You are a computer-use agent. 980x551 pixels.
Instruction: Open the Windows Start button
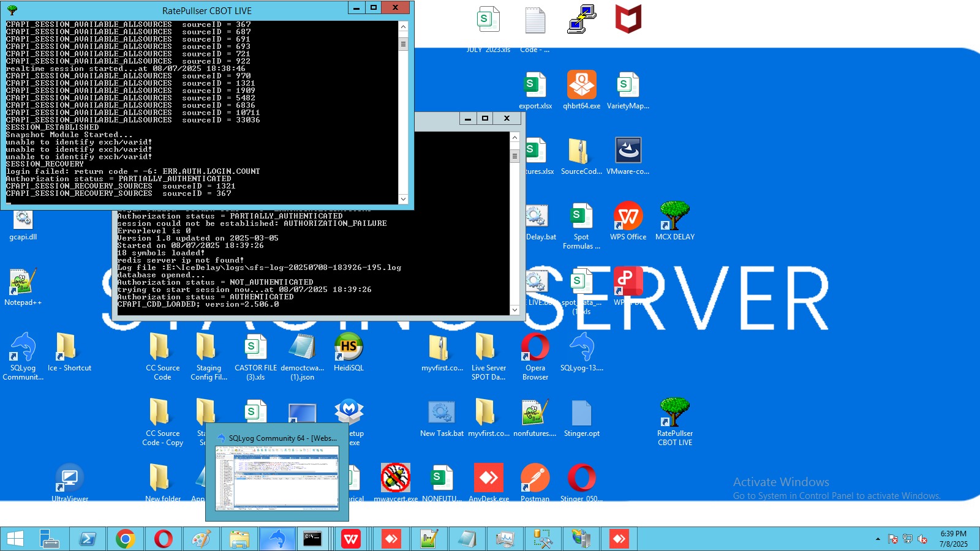(15, 539)
